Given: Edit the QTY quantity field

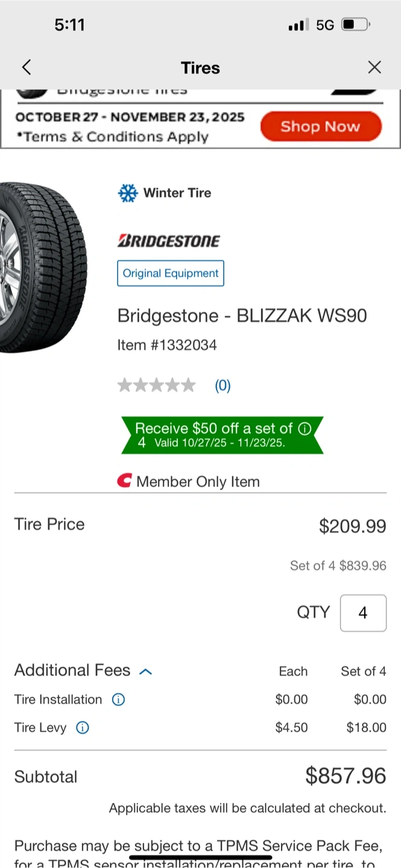Looking at the screenshot, I should (363, 613).
